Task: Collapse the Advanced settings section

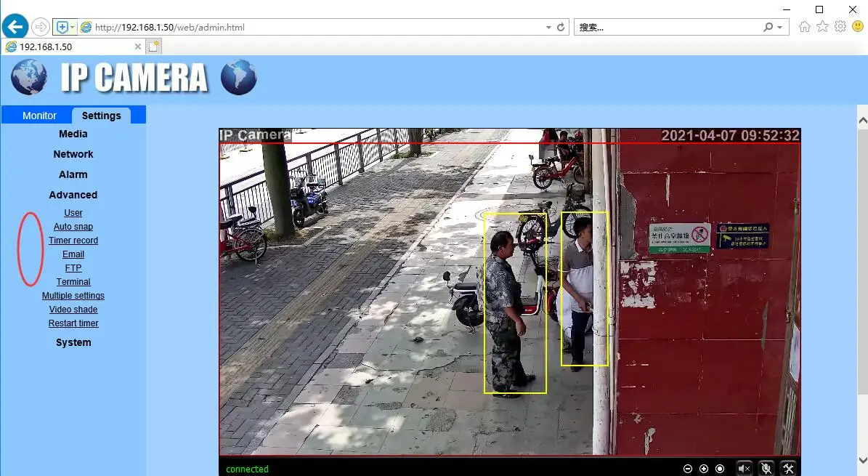Action: click(x=73, y=195)
